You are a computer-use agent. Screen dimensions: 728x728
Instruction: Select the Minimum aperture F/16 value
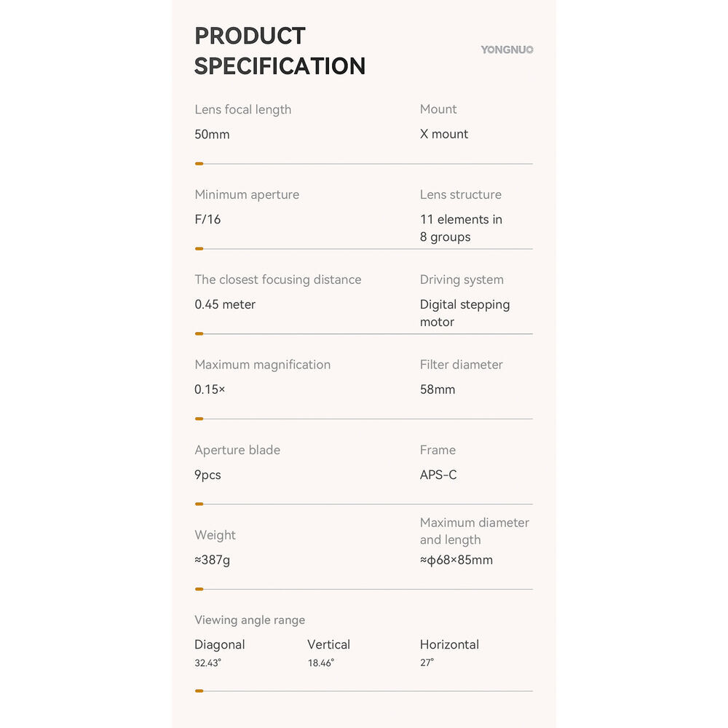point(207,219)
